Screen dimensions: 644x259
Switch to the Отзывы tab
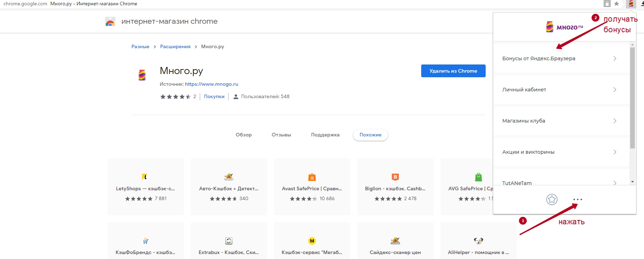[281, 135]
